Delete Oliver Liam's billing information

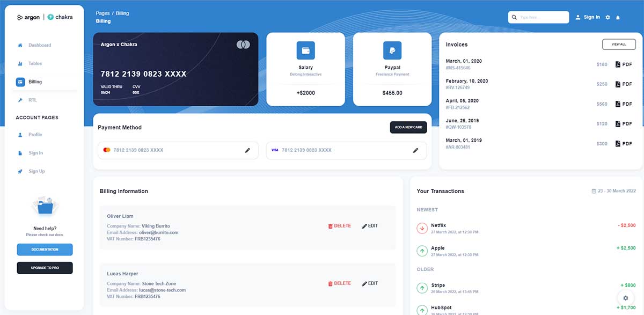point(340,225)
